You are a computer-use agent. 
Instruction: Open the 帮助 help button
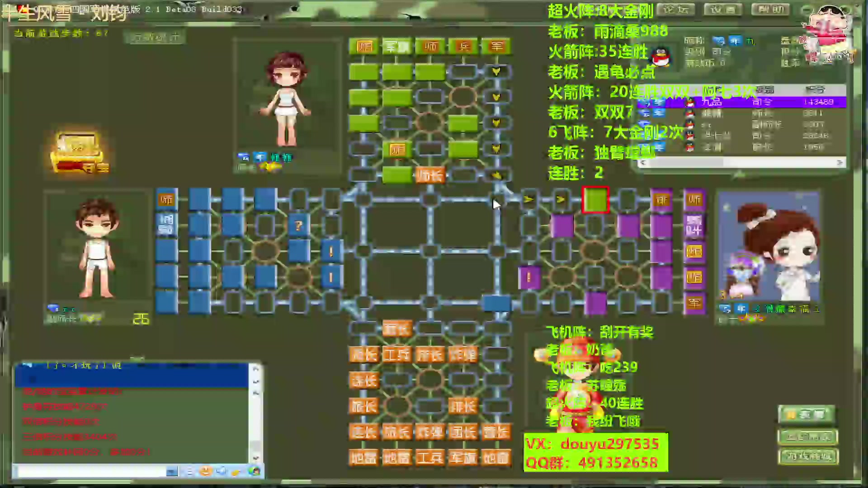(x=770, y=9)
